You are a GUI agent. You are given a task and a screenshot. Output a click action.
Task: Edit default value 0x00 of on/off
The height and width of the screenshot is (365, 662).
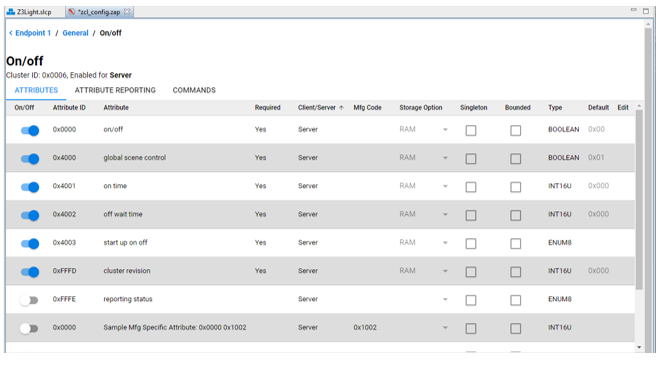[596, 130]
